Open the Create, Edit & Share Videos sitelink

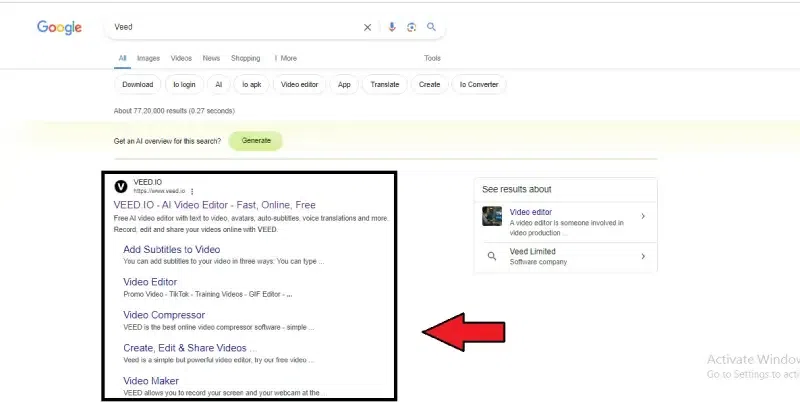pos(190,348)
